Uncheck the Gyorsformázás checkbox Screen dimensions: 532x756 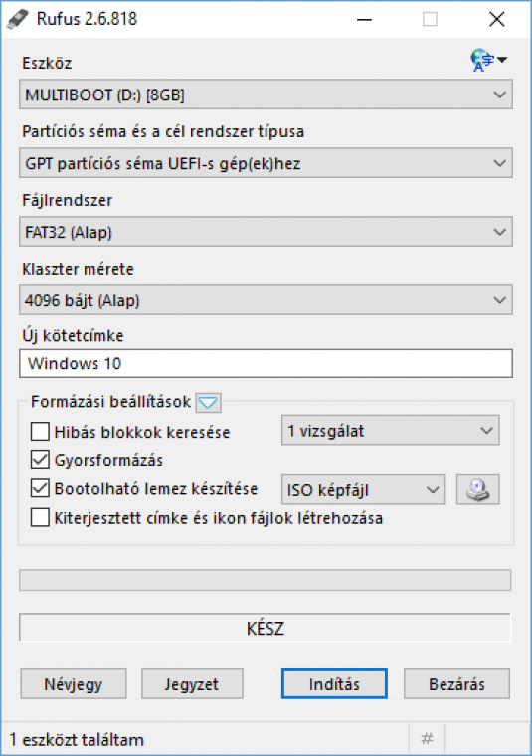click(x=40, y=460)
